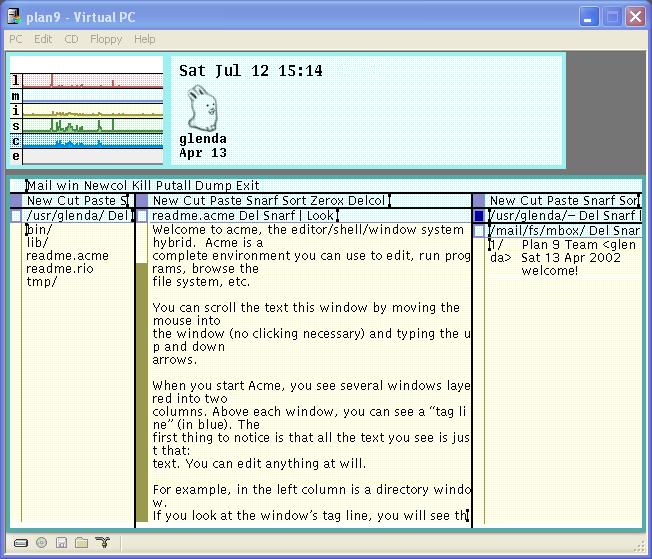The image size is (652, 559).
Task: Click Snarf in the middle column tag
Action: point(262,201)
